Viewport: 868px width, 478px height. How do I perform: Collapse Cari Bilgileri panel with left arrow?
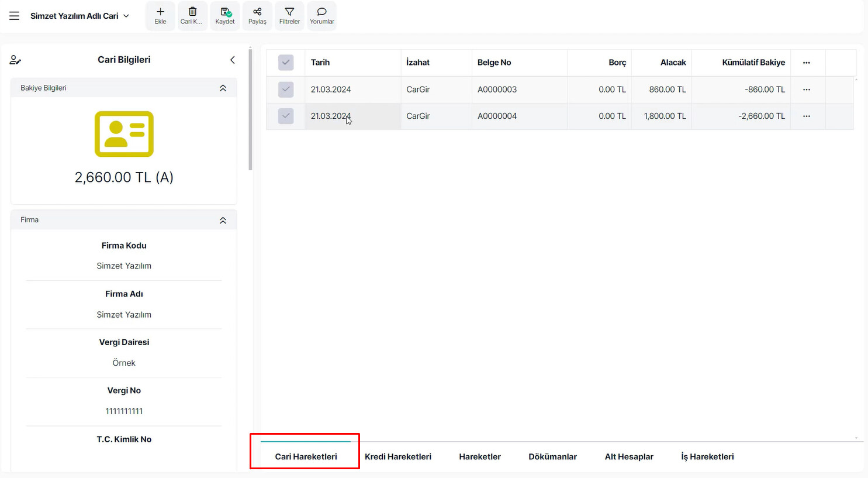pyautogui.click(x=233, y=60)
